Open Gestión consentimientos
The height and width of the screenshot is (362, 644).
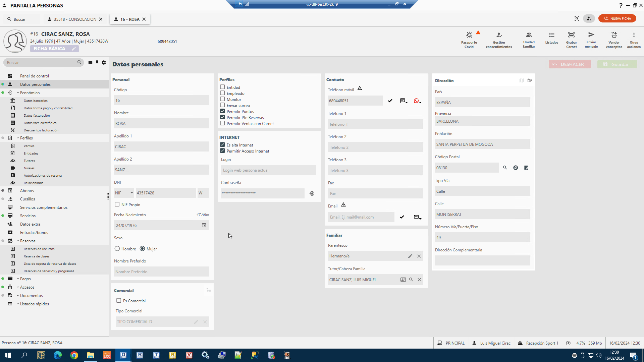[x=499, y=40]
